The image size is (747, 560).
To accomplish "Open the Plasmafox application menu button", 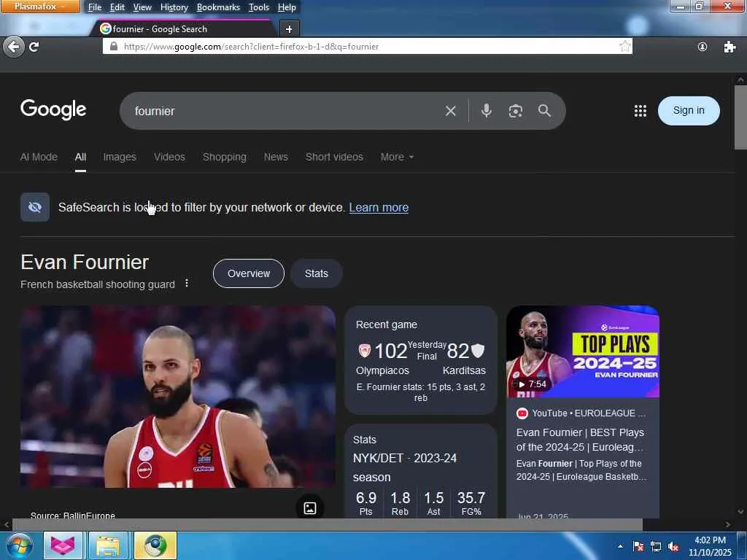I will pos(41,7).
